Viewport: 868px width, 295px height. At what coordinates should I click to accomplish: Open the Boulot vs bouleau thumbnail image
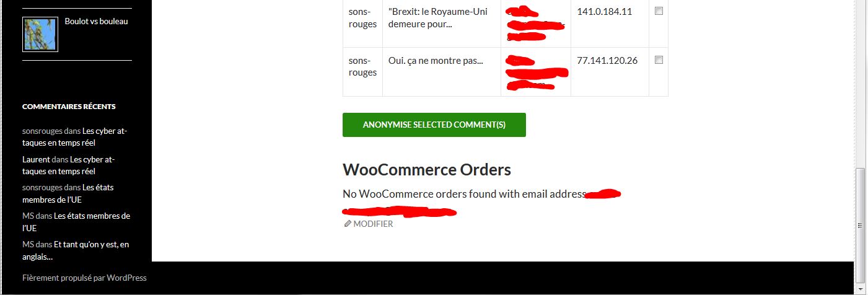40,34
